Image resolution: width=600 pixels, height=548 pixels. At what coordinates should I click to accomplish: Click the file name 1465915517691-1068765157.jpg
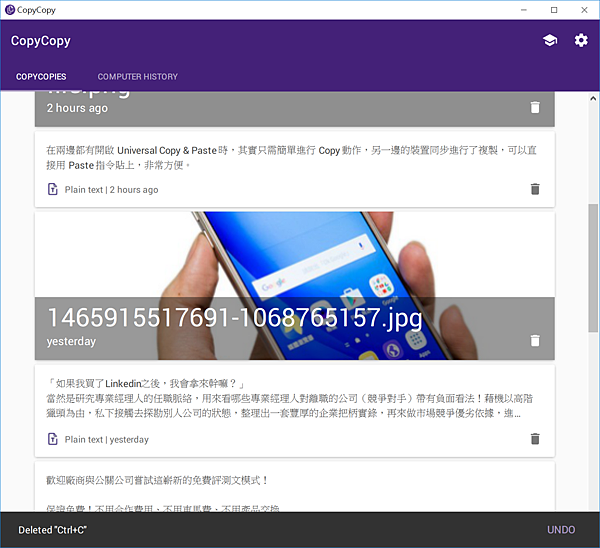tap(235, 318)
